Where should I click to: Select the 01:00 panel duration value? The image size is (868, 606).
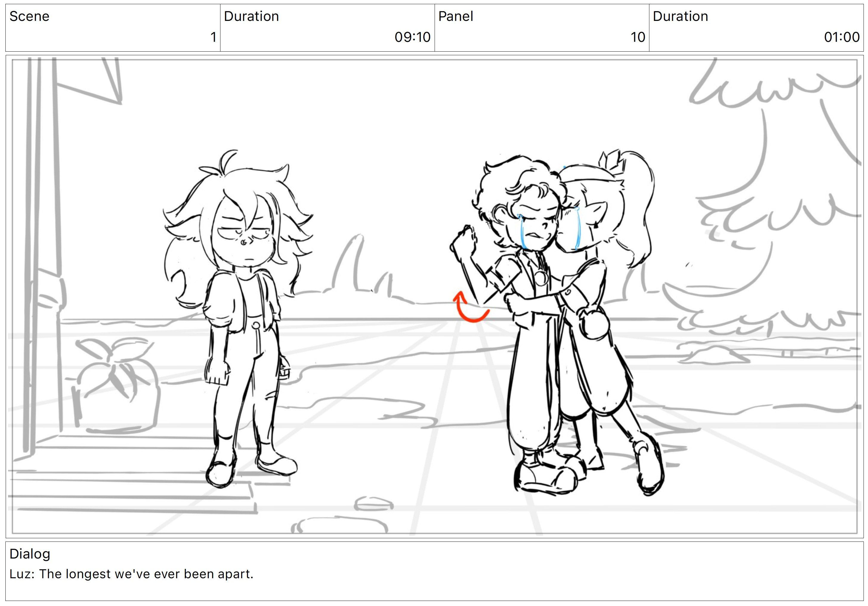point(842,37)
